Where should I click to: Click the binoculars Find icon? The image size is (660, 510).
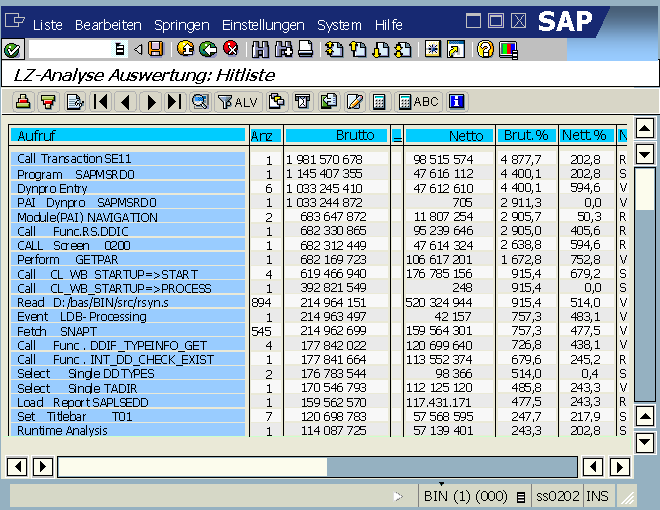(260, 49)
